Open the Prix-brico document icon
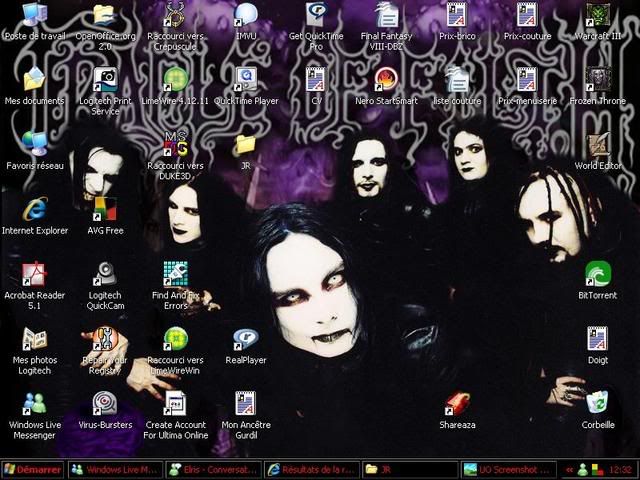 (x=457, y=15)
